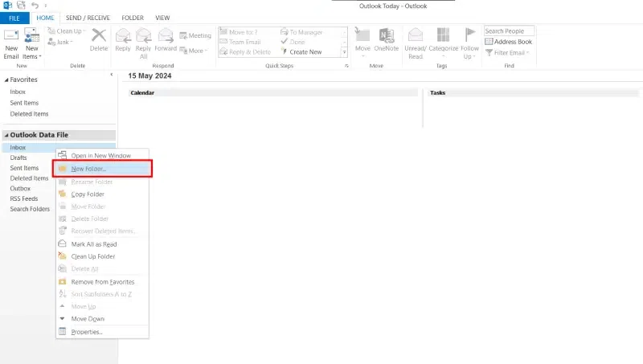Click the 15 May 2024 date heading
Image resolution: width=643 pixels, height=364 pixels.
[x=149, y=76]
